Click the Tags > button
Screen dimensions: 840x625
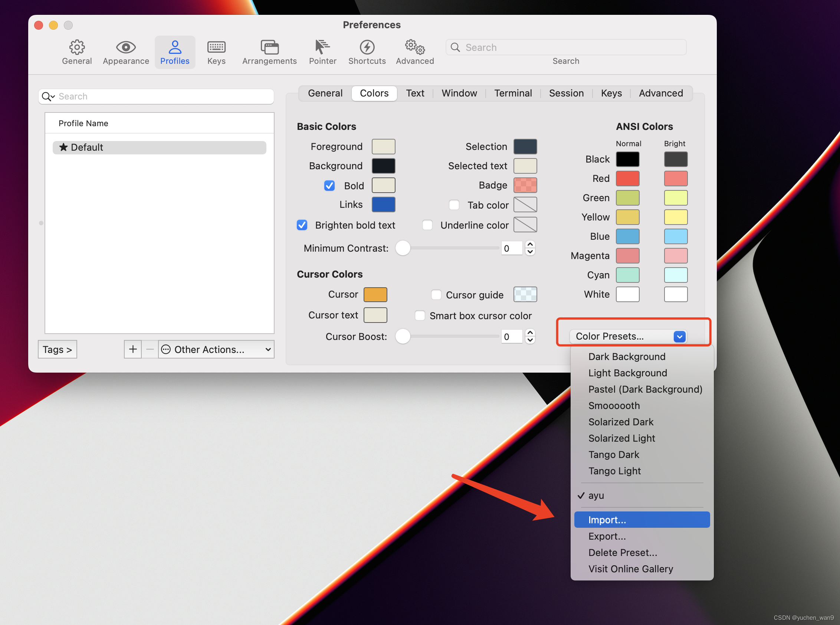click(57, 349)
